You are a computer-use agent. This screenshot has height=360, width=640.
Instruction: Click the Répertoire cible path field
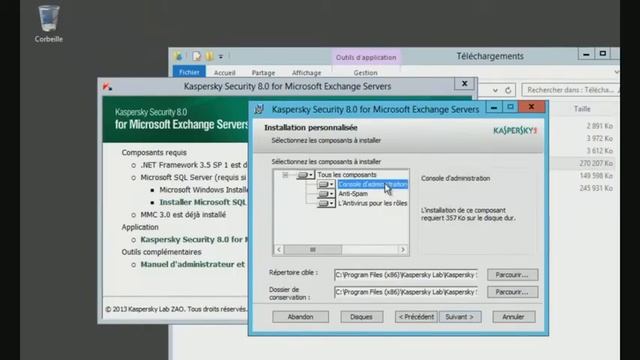tap(406, 275)
